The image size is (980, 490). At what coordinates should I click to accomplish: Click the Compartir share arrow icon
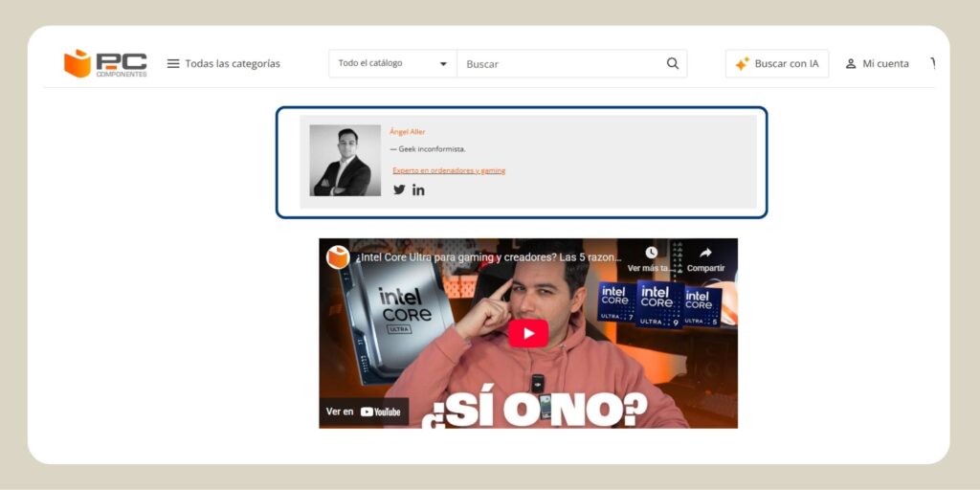[705, 253]
